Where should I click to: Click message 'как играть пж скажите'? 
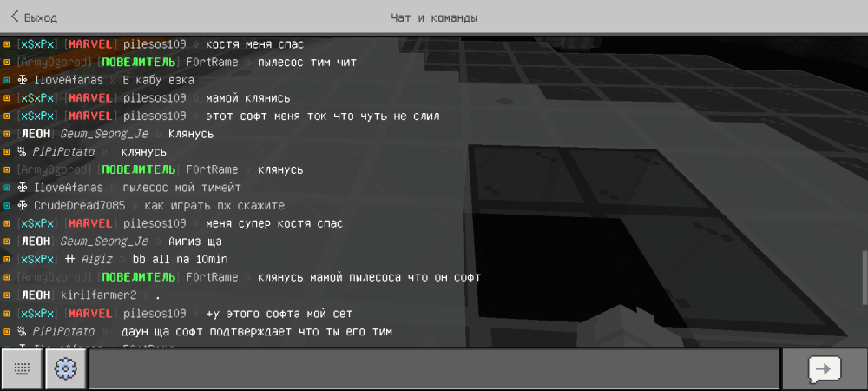coord(214,205)
